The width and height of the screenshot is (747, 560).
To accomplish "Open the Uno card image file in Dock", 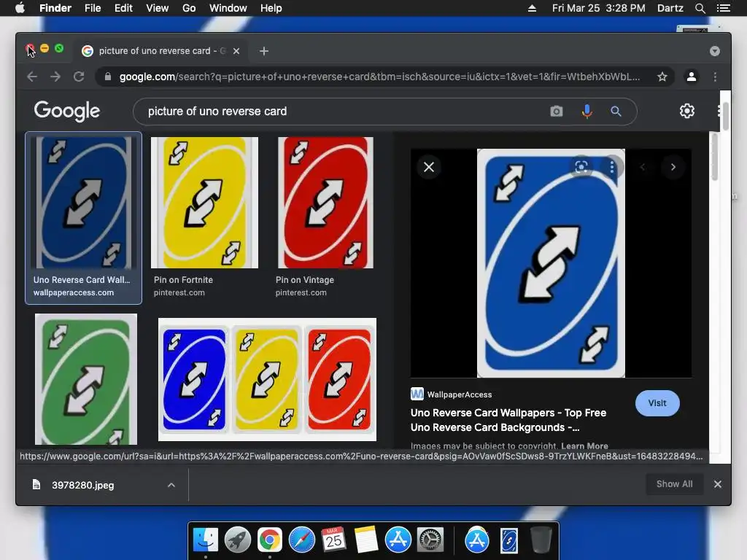I will click(x=508, y=540).
